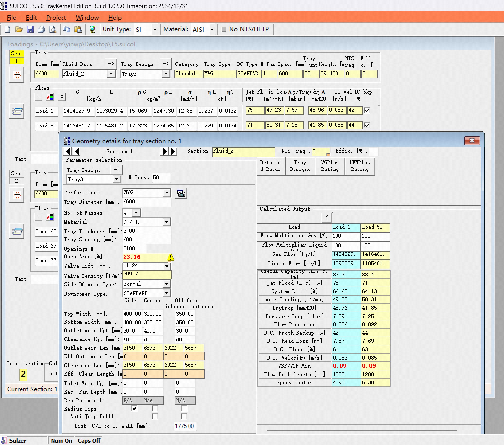Open Tray3 dropdown in Parameter selection
The width and height of the screenshot is (504, 445).
116,179
